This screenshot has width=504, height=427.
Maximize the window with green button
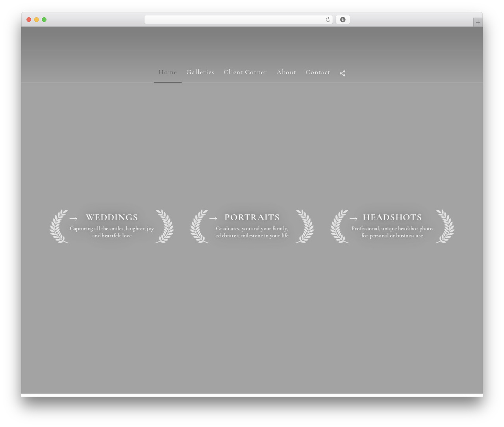tap(44, 20)
